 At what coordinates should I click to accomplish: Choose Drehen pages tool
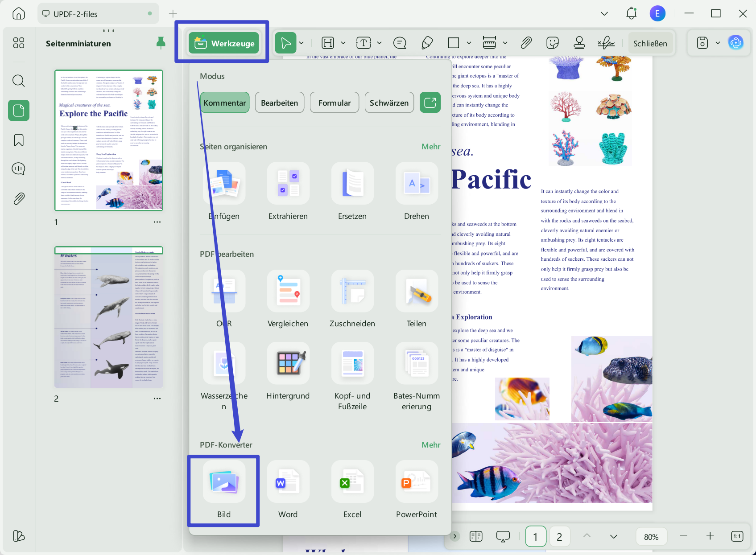click(417, 192)
